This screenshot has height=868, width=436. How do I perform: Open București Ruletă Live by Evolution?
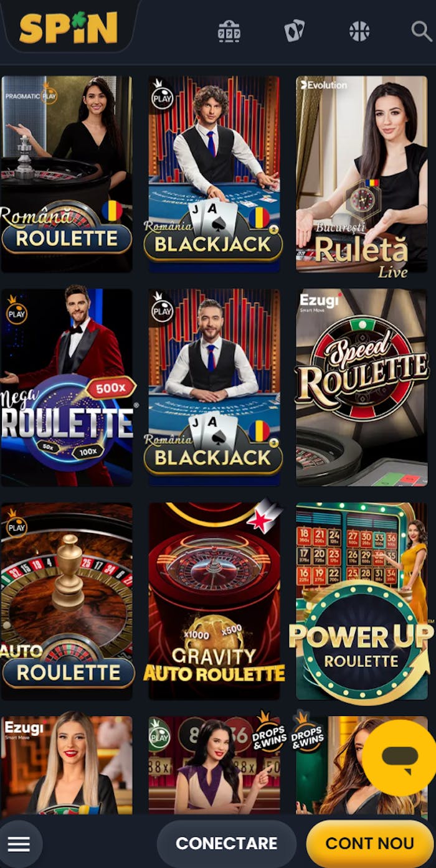point(362,174)
